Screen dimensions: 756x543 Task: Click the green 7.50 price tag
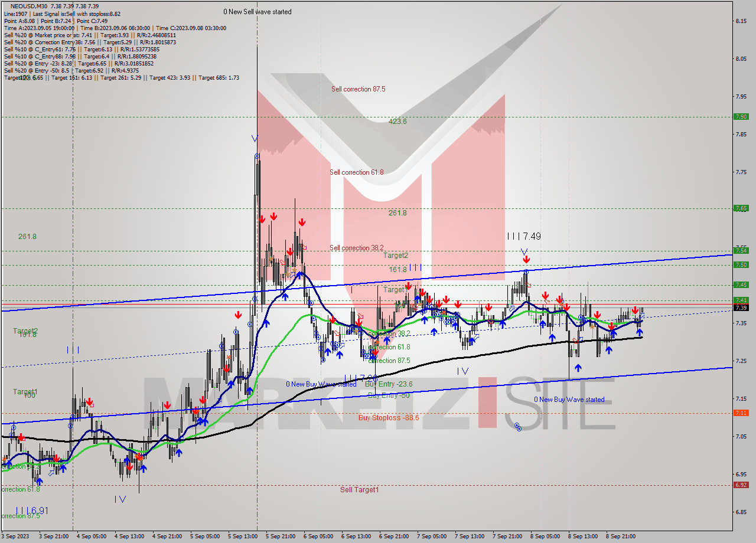click(x=741, y=265)
